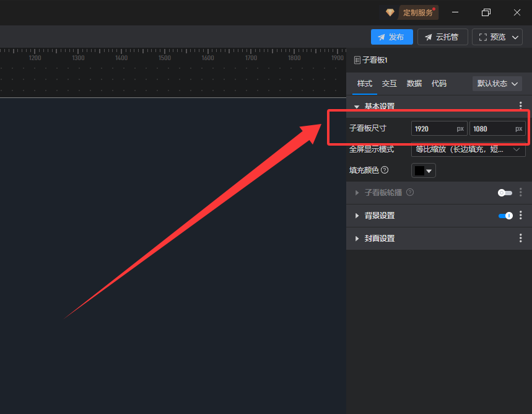This screenshot has width=532, height=414.
Task: Click the 预览 fullscreen bracket icon
Action: coord(483,37)
